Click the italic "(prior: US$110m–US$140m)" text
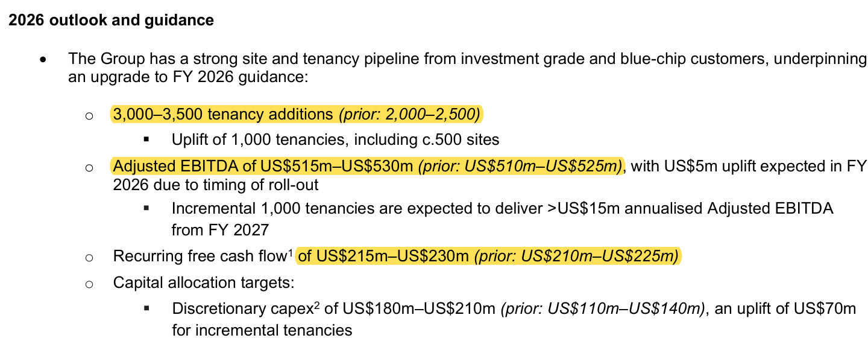This screenshot has width=868, height=341. [602, 309]
